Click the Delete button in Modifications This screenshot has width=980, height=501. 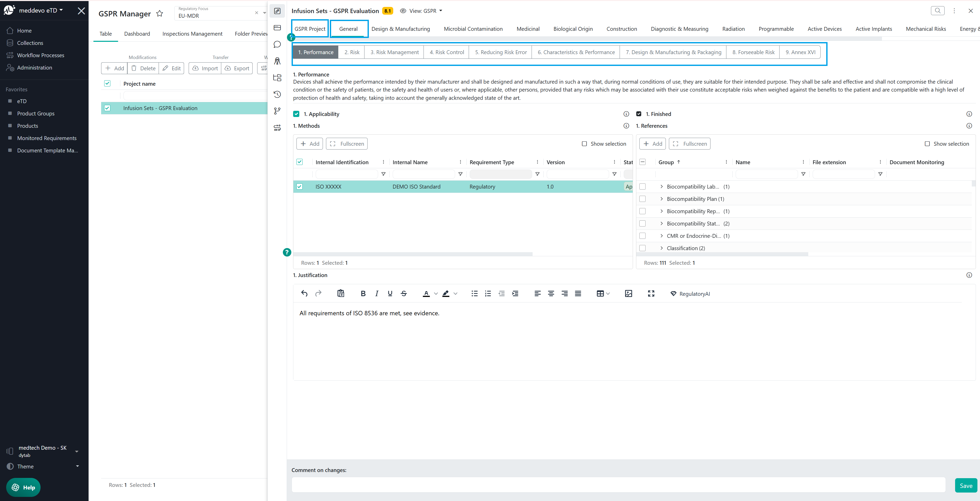[x=143, y=68]
